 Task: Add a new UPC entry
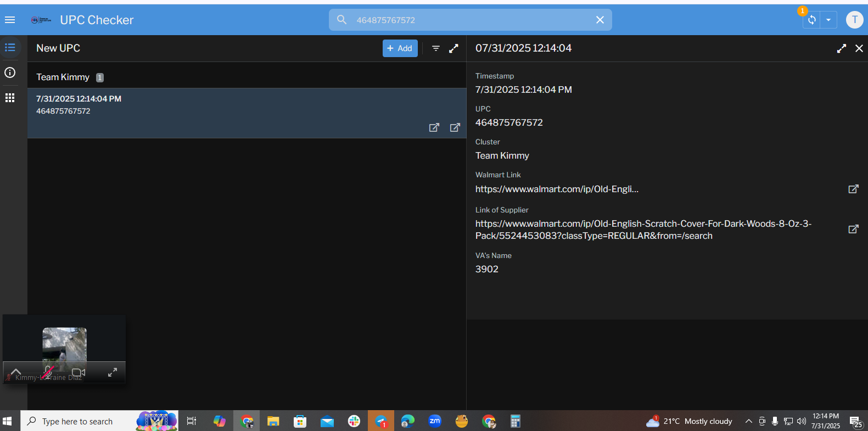400,48
